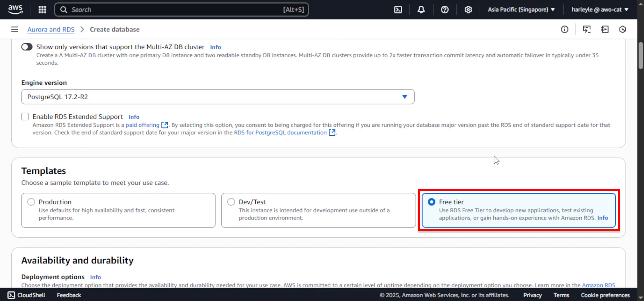The width and height of the screenshot is (644, 301).
Task: Launch CloudShell from the top navigation icon
Action: click(x=398, y=9)
